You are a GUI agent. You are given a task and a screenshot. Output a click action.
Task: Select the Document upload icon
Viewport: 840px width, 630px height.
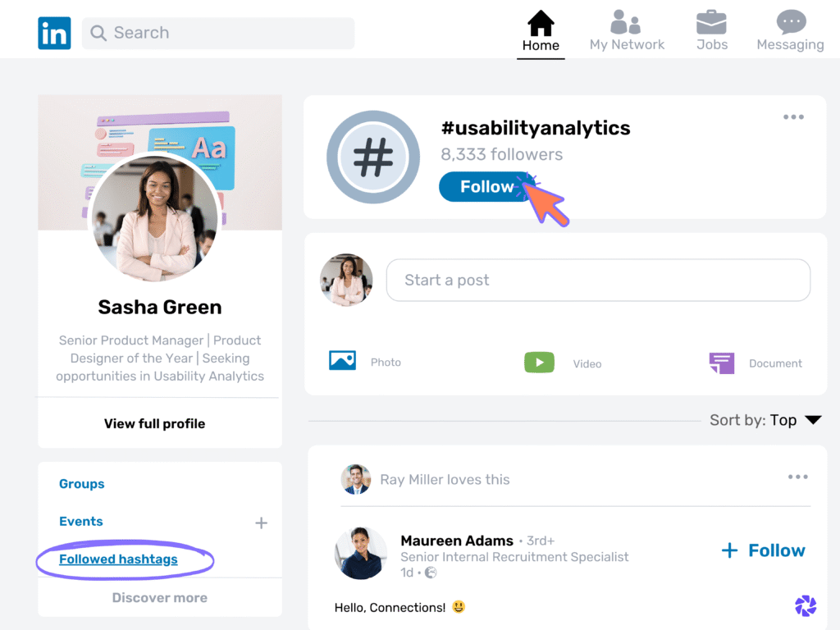click(x=721, y=362)
